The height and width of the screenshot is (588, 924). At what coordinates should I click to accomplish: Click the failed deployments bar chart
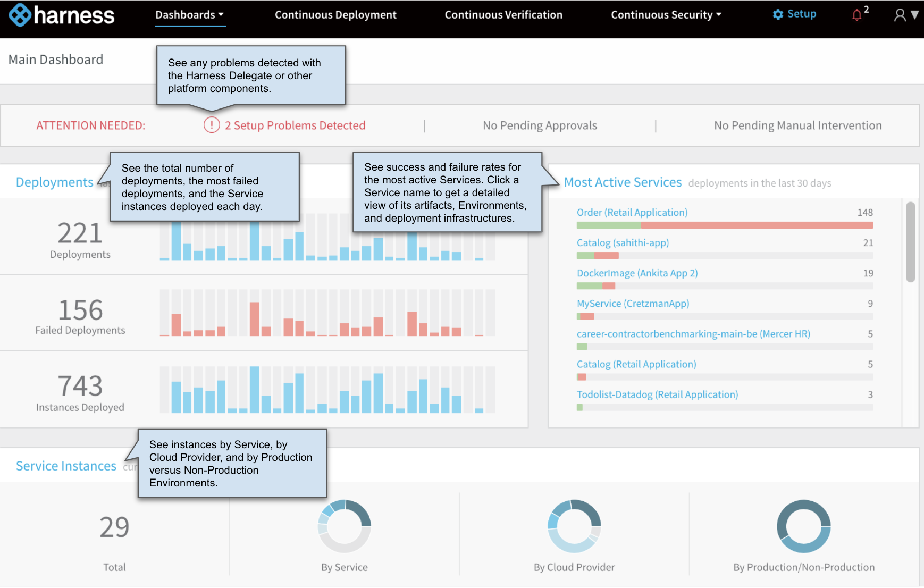(327, 313)
